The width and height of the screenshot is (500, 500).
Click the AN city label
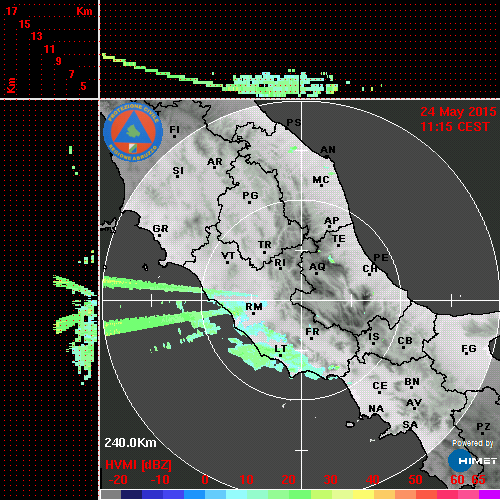click(328, 150)
